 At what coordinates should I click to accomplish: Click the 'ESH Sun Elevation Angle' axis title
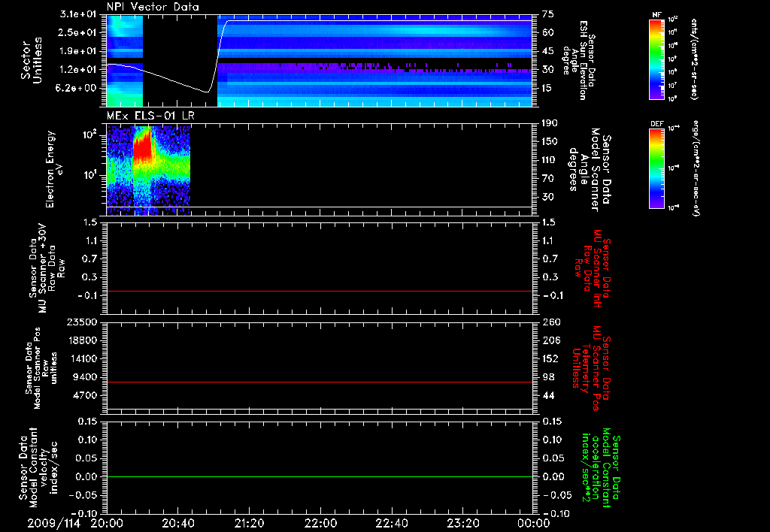point(578,60)
